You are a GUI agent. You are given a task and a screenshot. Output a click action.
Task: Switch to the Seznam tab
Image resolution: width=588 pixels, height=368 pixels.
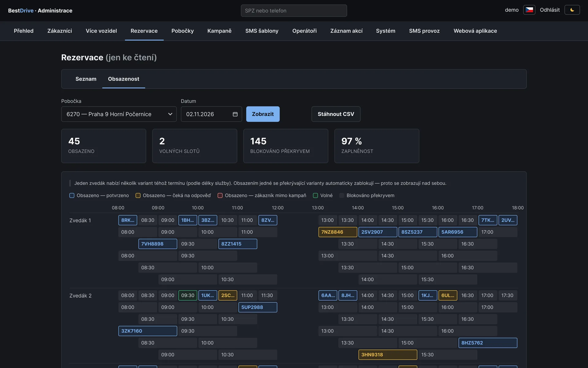coord(86,79)
